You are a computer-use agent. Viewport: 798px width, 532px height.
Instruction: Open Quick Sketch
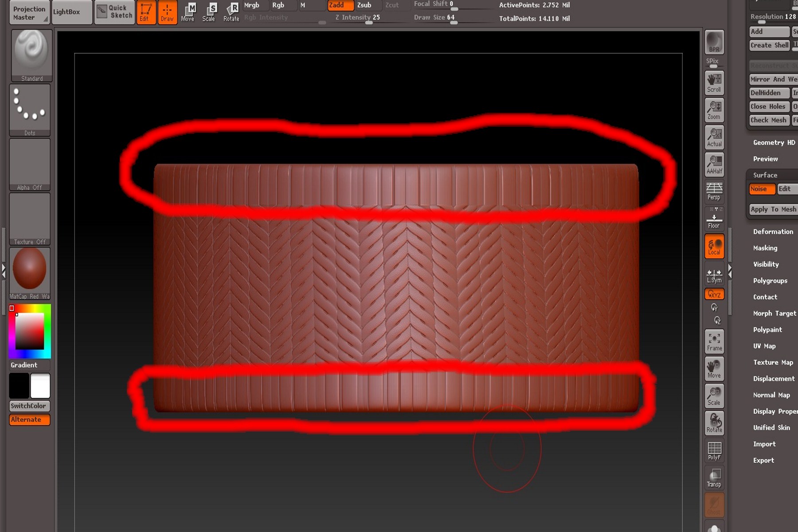point(115,12)
